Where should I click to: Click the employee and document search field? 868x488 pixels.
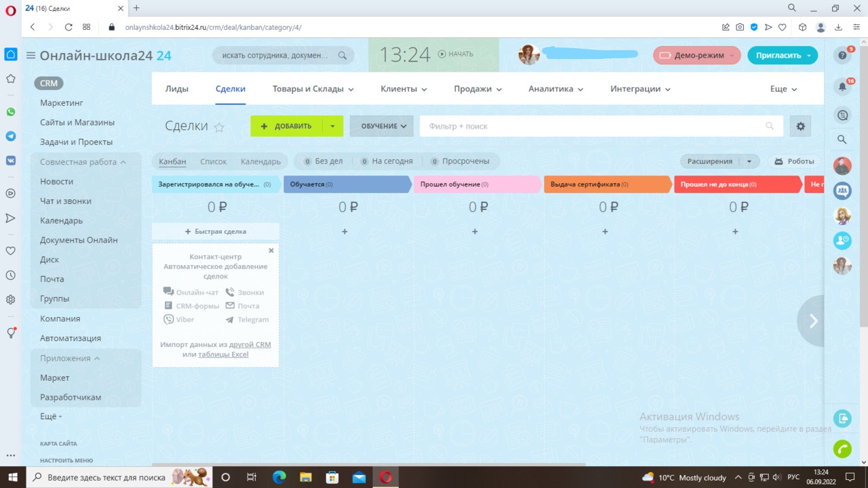pyautogui.click(x=284, y=56)
